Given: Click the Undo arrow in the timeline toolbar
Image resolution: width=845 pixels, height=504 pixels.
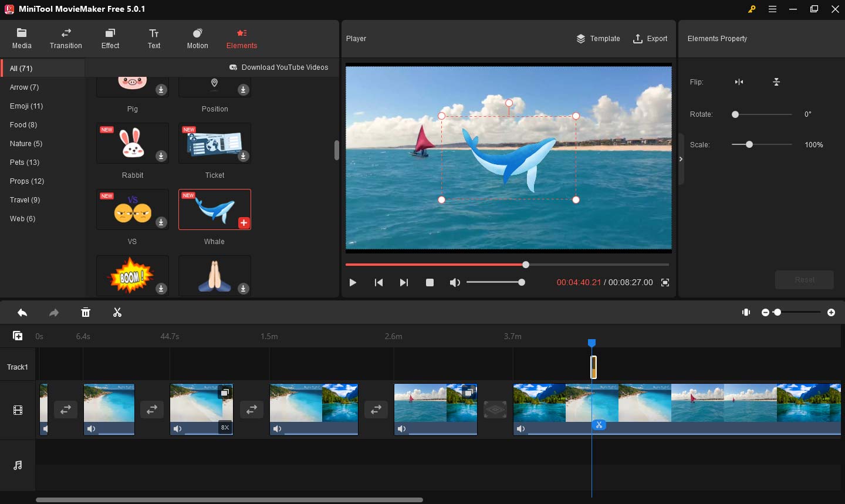Looking at the screenshot, I should (22, 312).
